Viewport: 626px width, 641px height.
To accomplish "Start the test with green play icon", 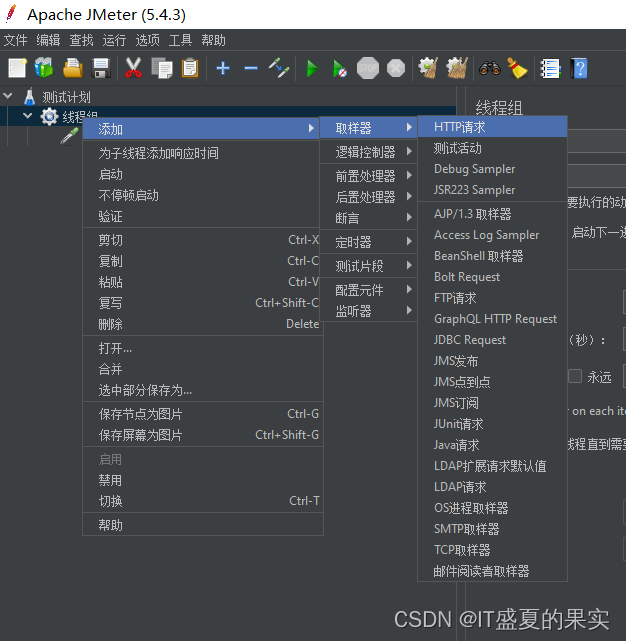I will (312, 68).
